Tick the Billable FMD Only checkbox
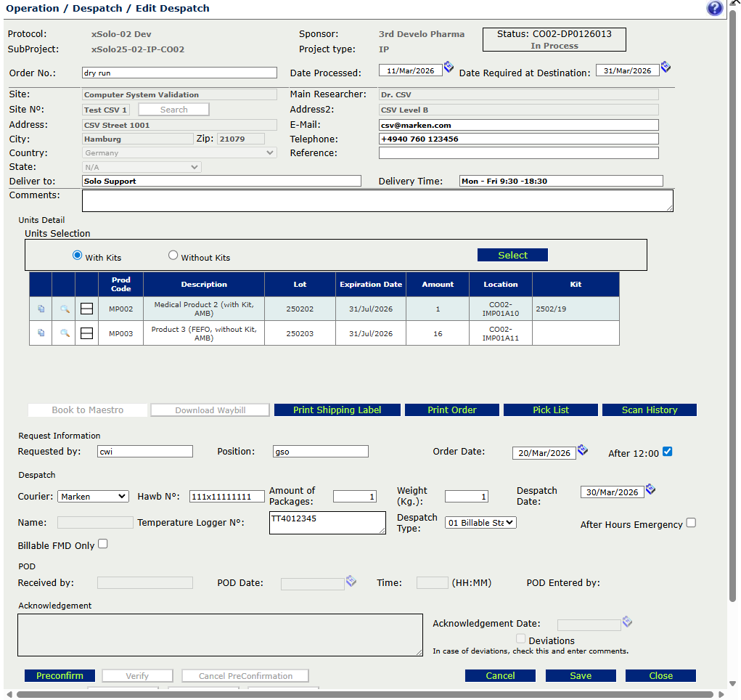The image size is (741, 700). point(102,544)
